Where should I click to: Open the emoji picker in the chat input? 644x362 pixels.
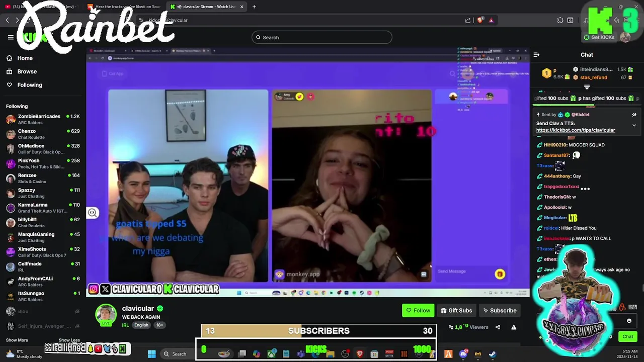629,321
